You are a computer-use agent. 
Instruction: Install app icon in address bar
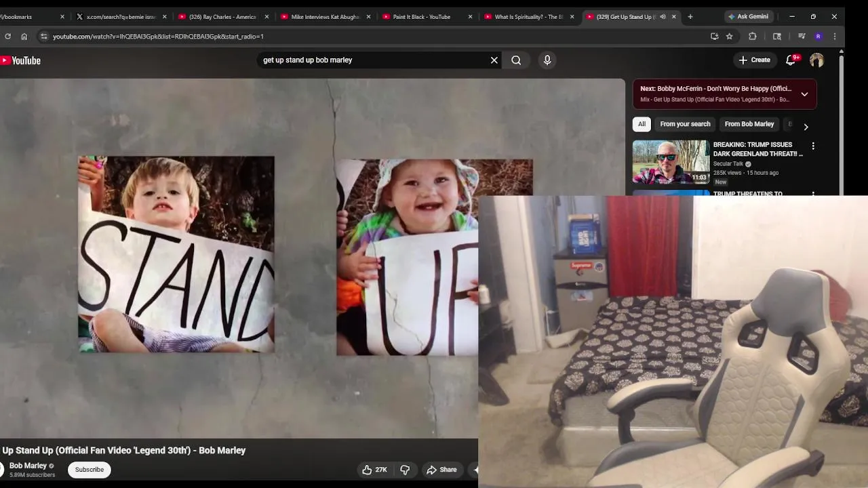pyautogui.click(x=714, y=37)
